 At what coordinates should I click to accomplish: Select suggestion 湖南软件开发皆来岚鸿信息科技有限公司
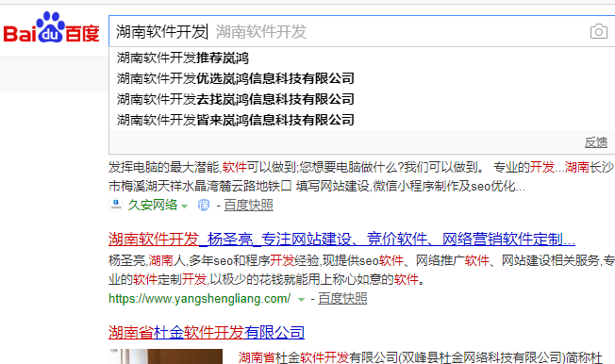click(x=235, y=120)
